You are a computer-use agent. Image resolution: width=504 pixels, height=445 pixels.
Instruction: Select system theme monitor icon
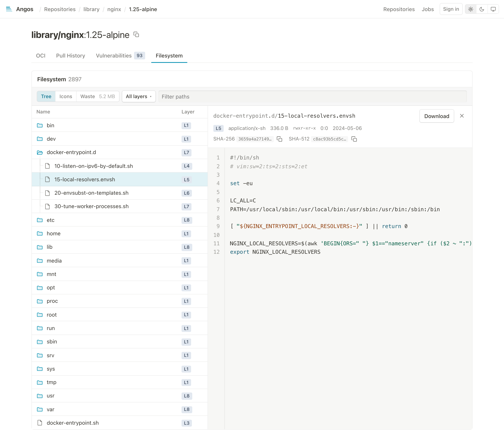493,9
